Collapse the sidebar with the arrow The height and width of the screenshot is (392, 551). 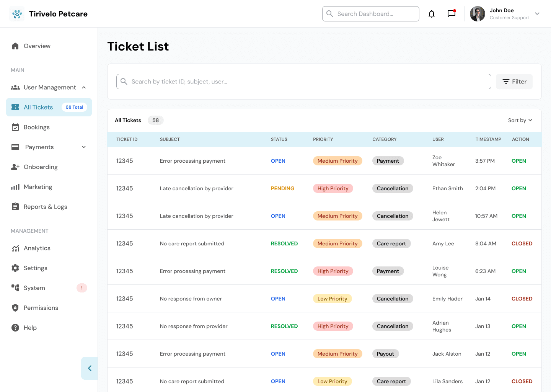[90, 368]
